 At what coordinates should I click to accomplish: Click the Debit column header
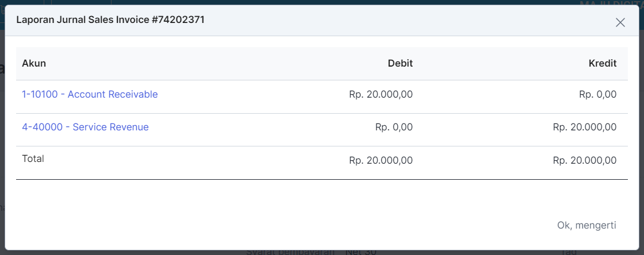pos(400,63)
